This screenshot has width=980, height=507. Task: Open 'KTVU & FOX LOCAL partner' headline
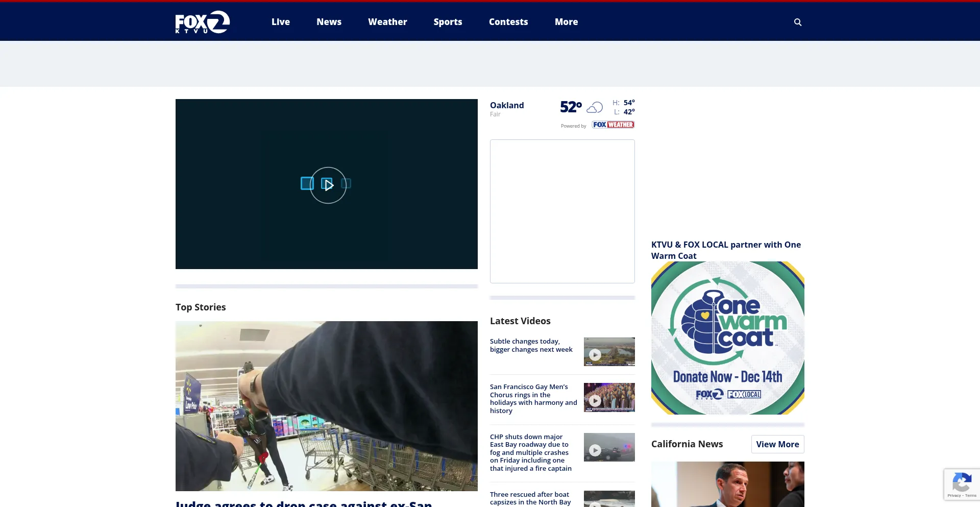click(726, 250)
